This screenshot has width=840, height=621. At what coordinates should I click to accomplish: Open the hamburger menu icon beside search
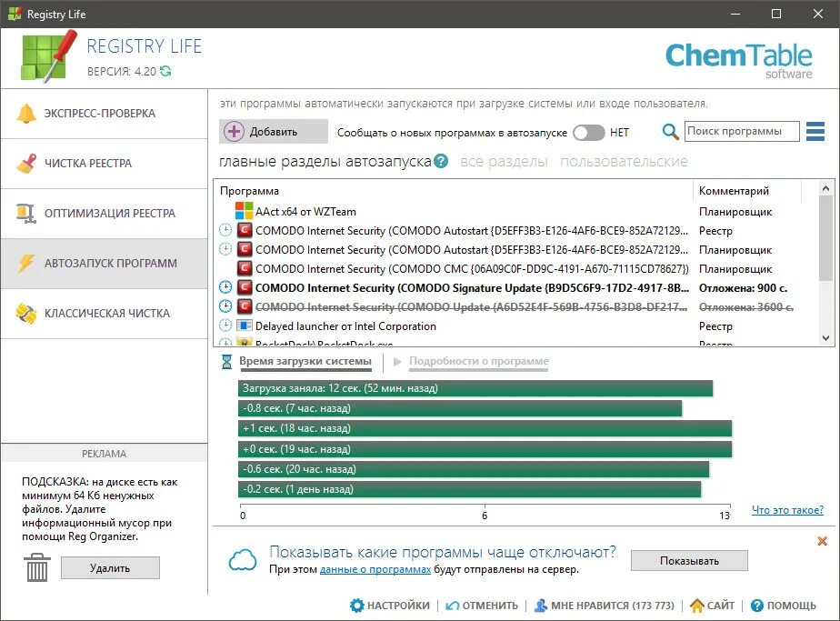(815, 131)
